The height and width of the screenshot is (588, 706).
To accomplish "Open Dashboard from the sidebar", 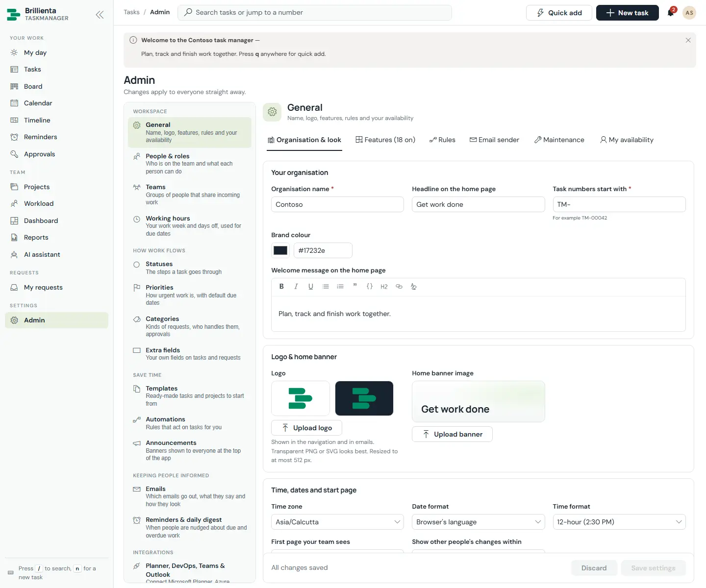I will 56,220.
